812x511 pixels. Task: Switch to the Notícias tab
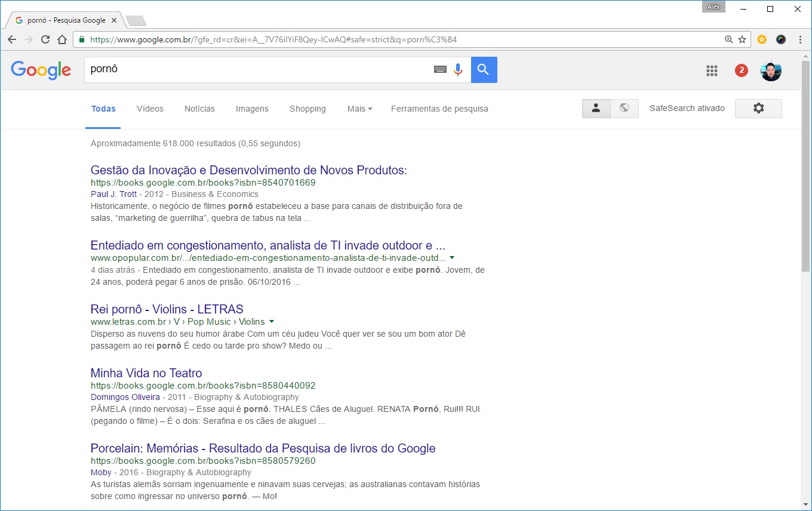point(199,109)
